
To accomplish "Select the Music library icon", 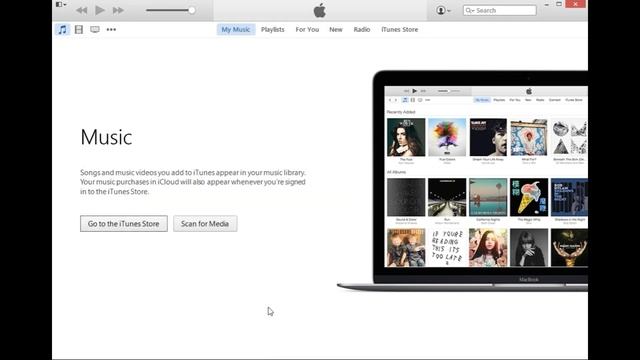I will point(62,29).
